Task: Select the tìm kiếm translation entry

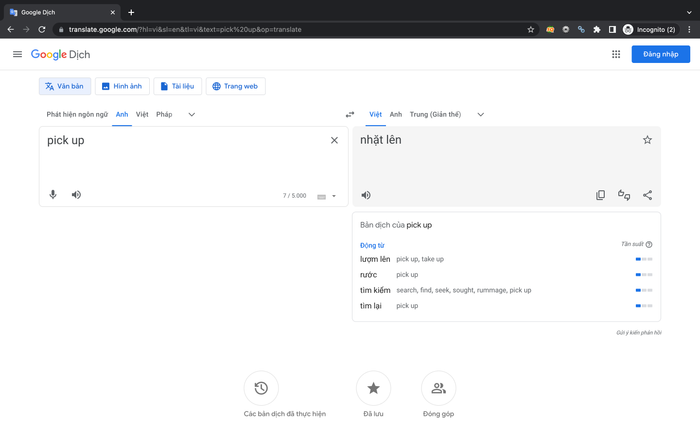Action: [375, 290]
